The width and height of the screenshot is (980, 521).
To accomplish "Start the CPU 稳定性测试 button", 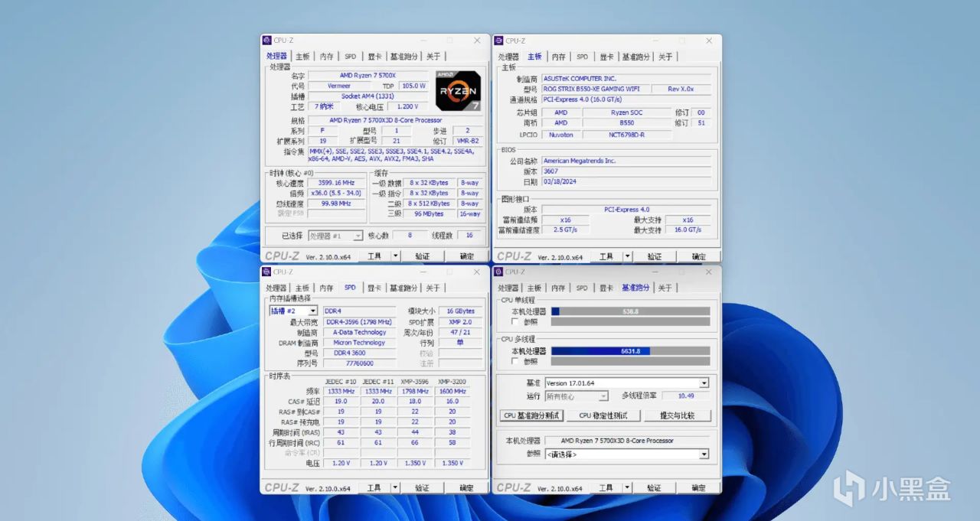I will [603, 415].
